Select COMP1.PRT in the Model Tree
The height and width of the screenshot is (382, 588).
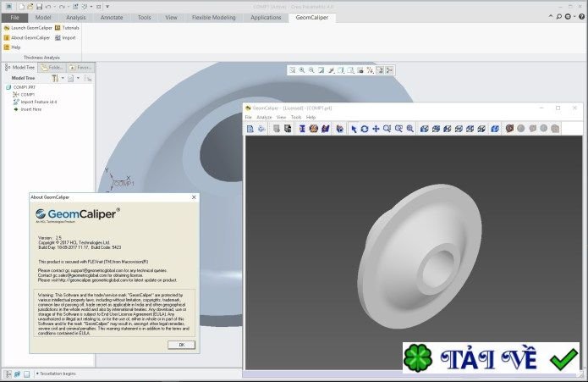23,87
